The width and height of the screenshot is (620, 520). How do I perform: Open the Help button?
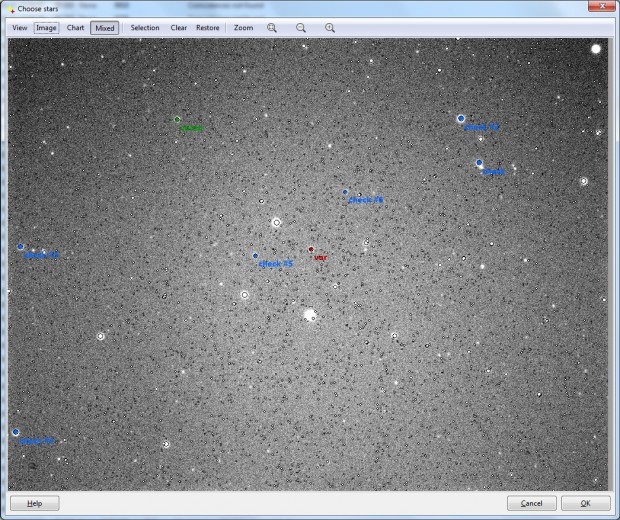[x=35, y=503]
